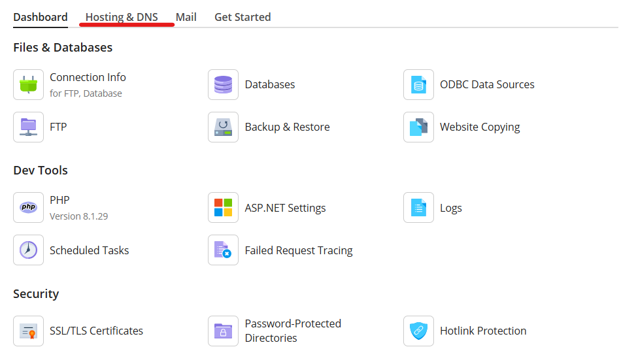Open the ODBC Data Sources icon
Viewport: 619px width, 364px height.
pyautogui.click(x=418, y=85)
